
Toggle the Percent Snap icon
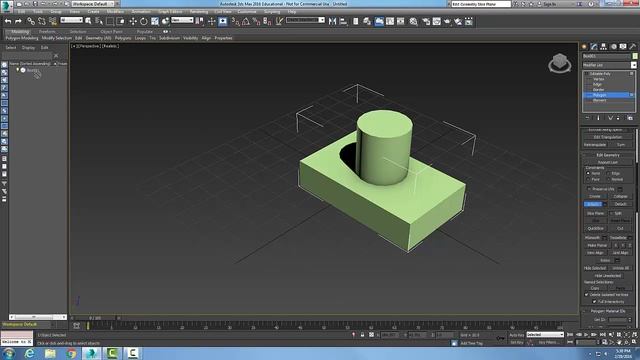pyautogui.click(x=257, y=21)
